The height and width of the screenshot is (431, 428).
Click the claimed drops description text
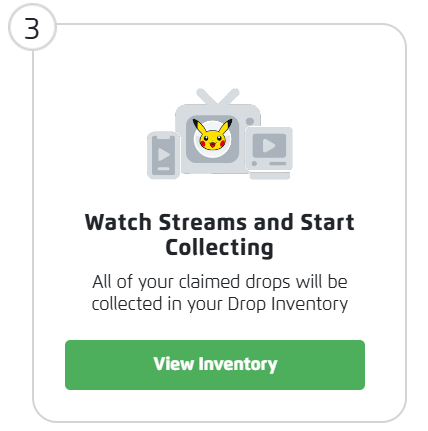tap(220, 293)
